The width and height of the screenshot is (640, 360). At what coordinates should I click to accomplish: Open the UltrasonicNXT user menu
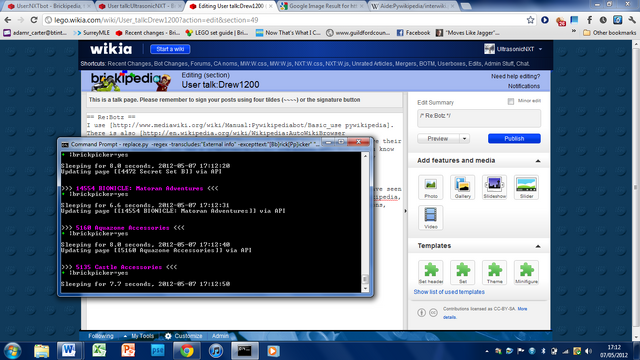click(x=513, y=49)
